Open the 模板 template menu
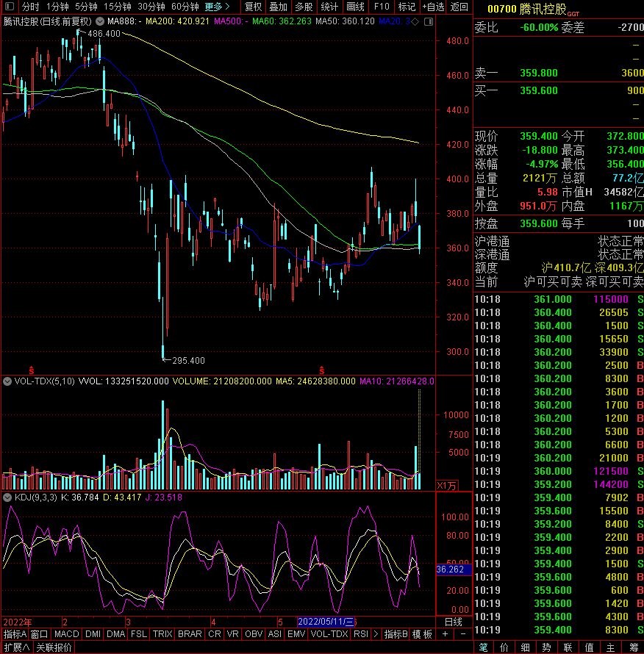The width and height of the screenshot is (644, 654). coord(422,634)
